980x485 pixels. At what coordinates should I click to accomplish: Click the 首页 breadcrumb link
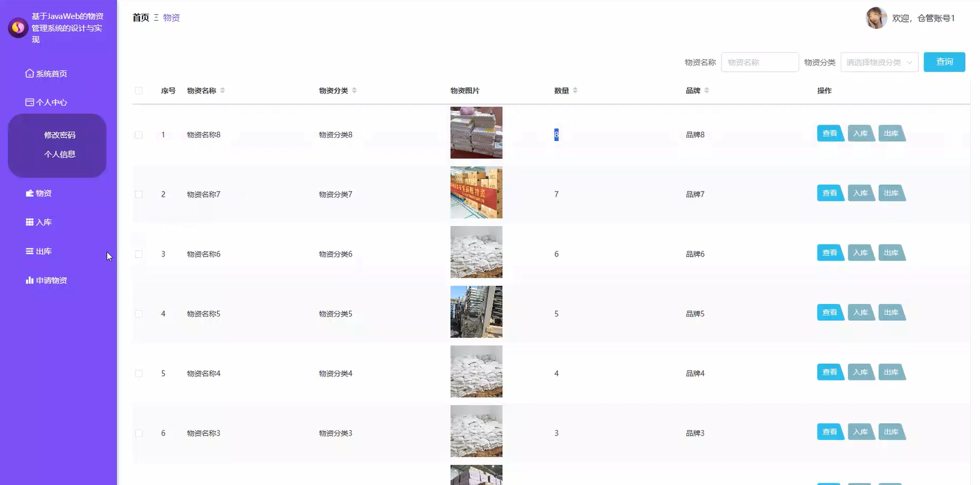pyautogui.click(x=141, y=17)
